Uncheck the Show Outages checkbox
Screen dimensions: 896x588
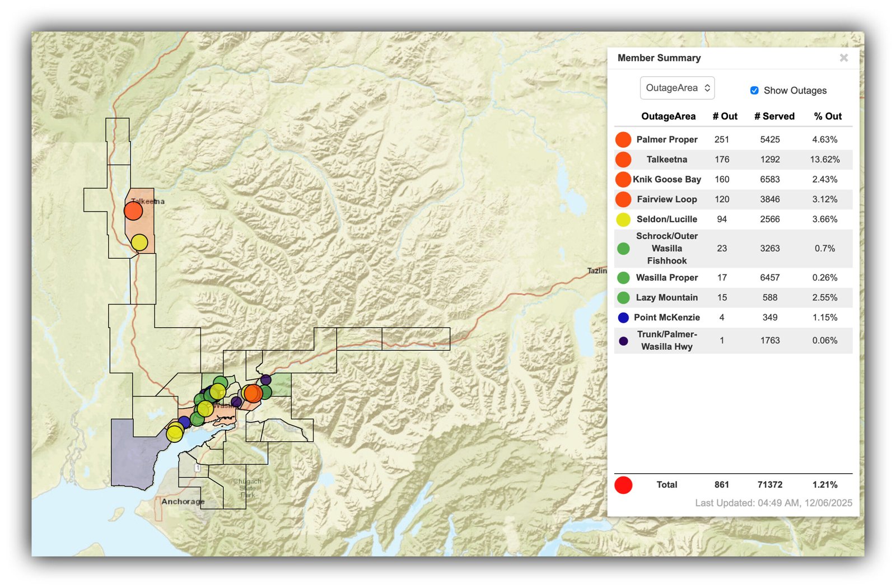(x=754, y=91)
